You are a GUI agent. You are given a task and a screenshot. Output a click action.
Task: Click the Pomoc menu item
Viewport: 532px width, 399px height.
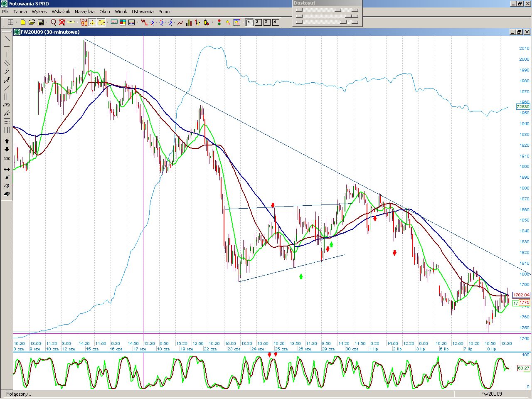[x=165, y=12]
